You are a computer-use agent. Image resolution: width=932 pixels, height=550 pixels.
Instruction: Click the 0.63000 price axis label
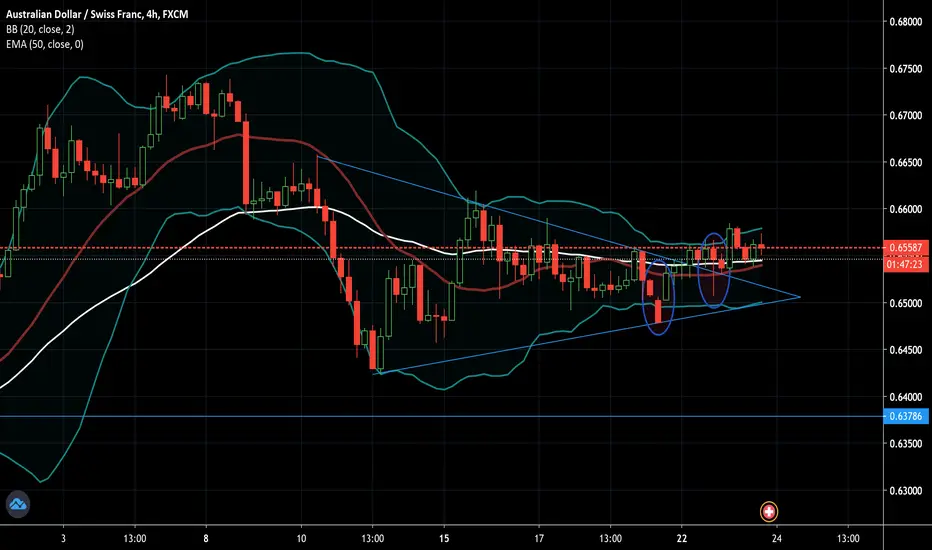click(906, 491)
